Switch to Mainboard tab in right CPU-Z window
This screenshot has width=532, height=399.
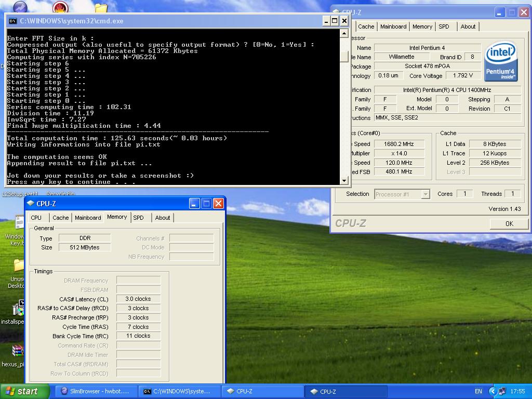[x=393, y=26]
